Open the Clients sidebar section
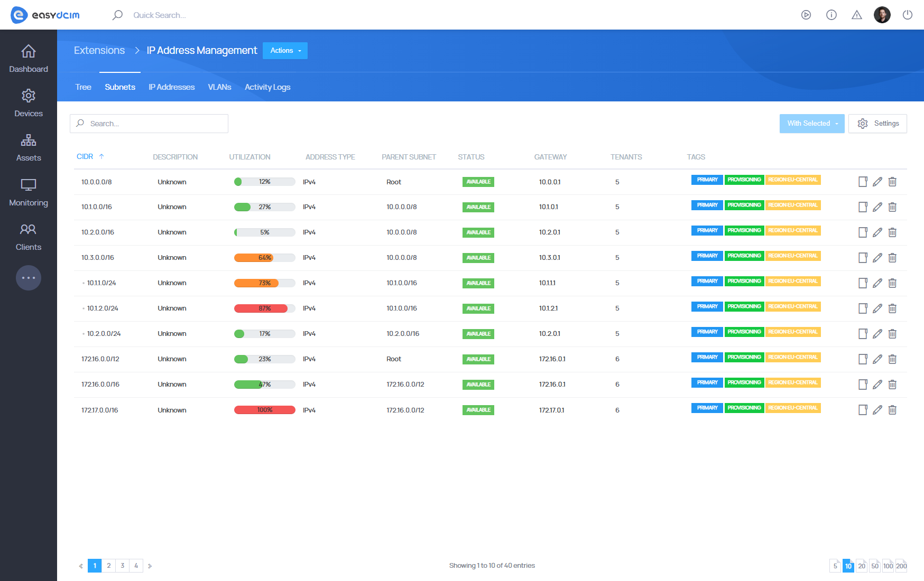 pyautogui.click(x=29, y=237)
